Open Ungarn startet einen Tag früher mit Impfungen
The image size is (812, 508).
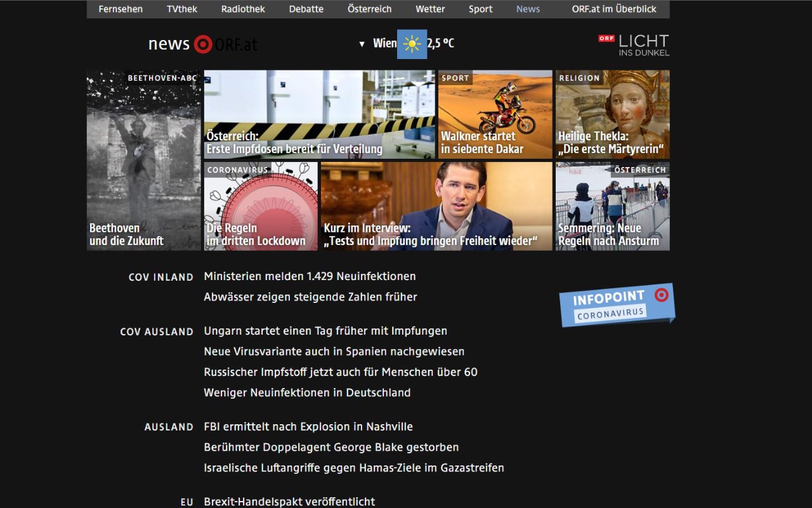pyautogui.click(x=325, y=331)
